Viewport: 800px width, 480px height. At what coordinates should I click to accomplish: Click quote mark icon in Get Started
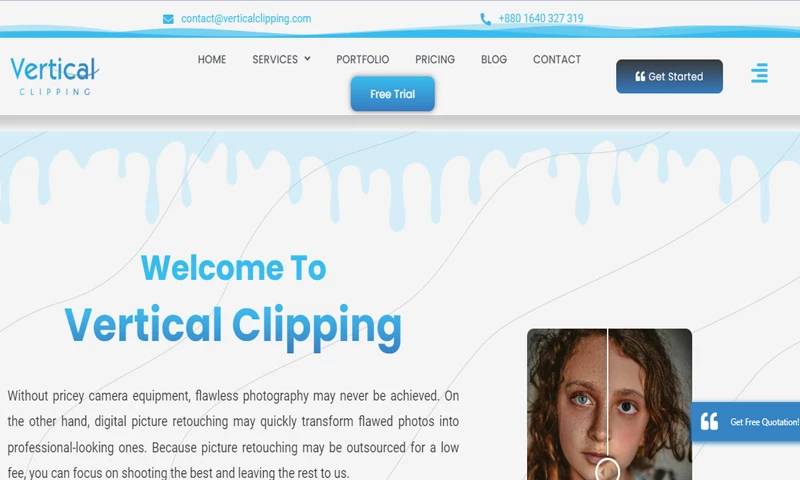coord(640,77)
